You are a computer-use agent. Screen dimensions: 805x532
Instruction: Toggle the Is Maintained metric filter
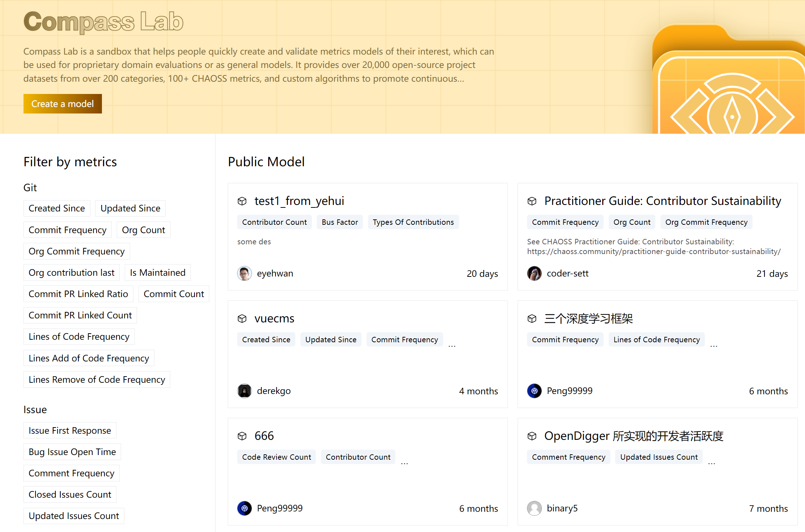pyautogui.click(x=158, y=273)
